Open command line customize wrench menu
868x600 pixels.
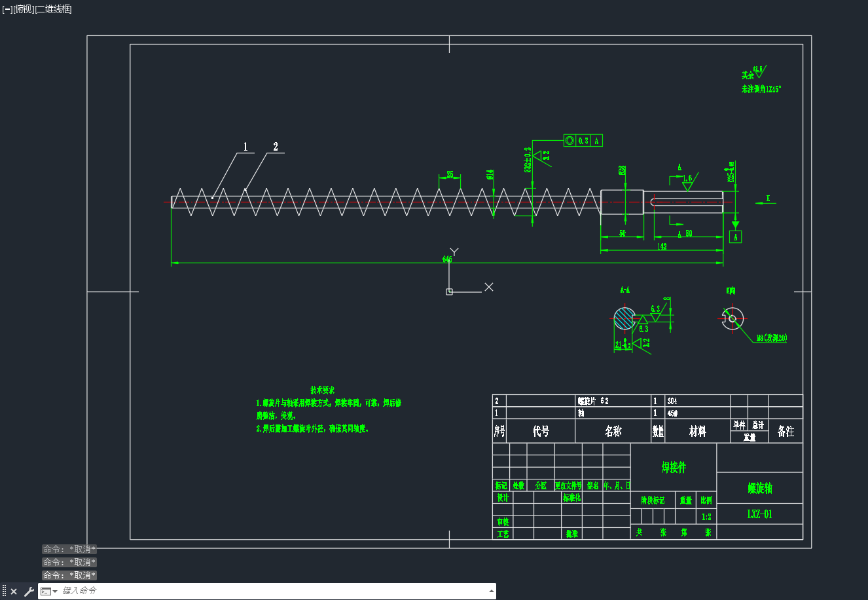(x=29, y=591)
